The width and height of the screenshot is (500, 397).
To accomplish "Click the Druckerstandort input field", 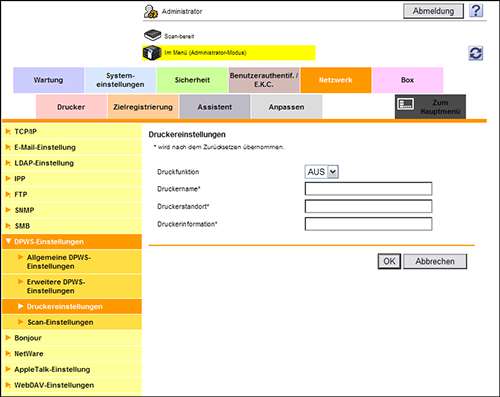I will tap(368, 206).
